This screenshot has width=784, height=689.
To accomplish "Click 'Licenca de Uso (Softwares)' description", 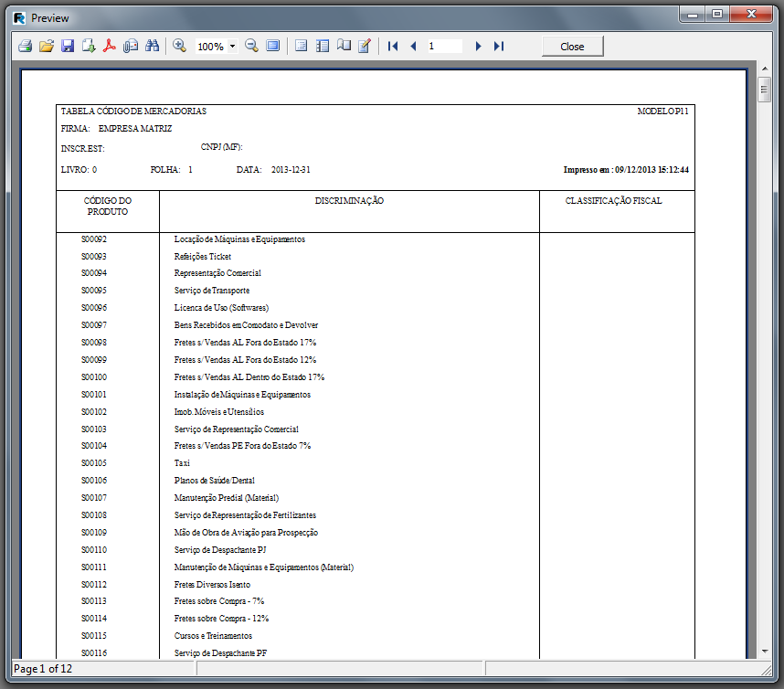I will click(x=221, y=308).
